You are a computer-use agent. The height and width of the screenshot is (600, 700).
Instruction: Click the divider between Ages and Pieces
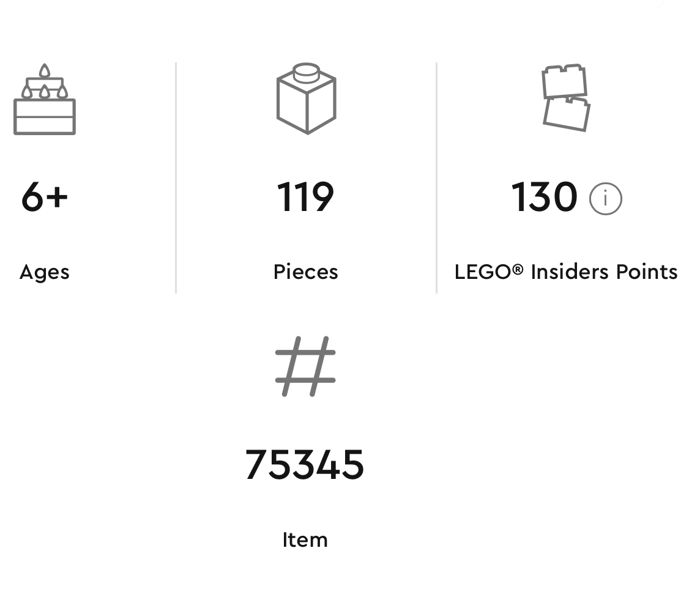pos(176,178)
